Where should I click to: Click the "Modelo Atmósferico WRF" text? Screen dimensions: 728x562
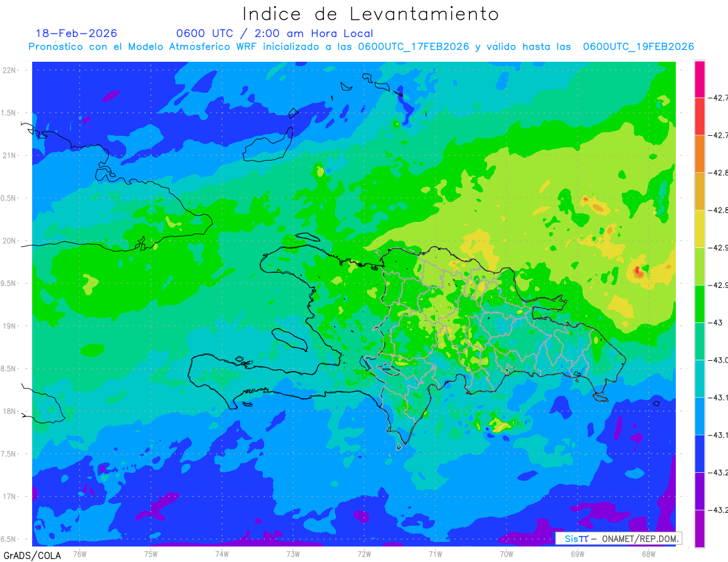pyautogui.click(x=186, y=47)
